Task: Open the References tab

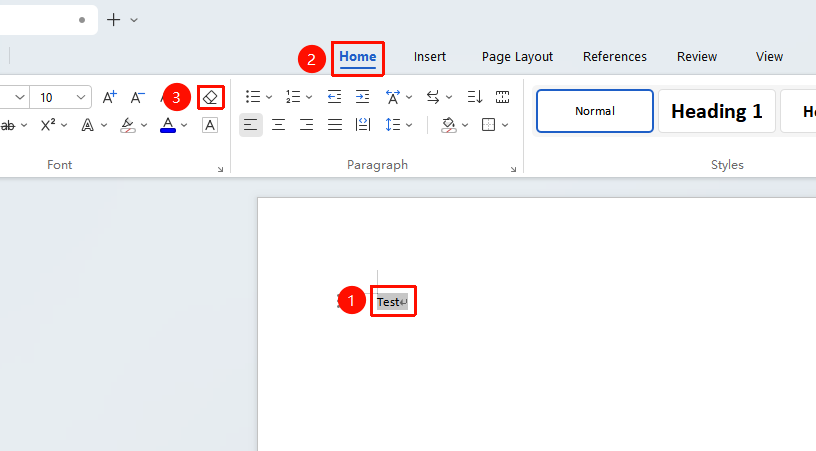Action: pos(615,57)
